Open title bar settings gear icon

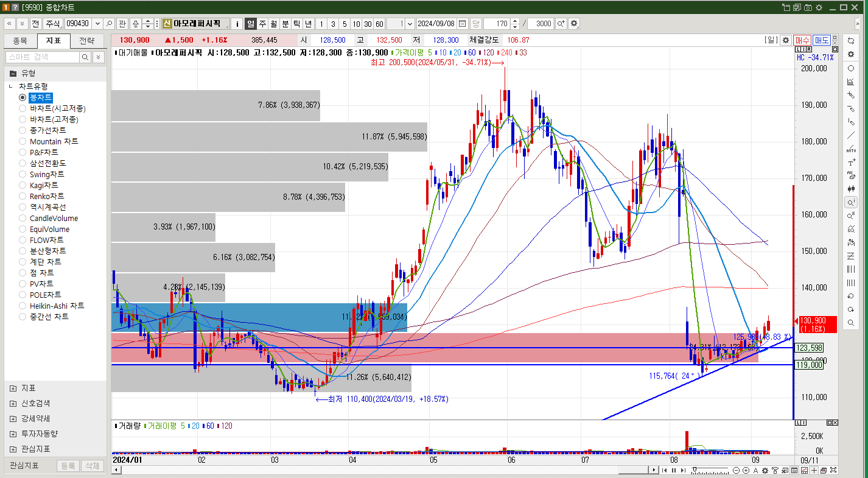pos(819,7)
